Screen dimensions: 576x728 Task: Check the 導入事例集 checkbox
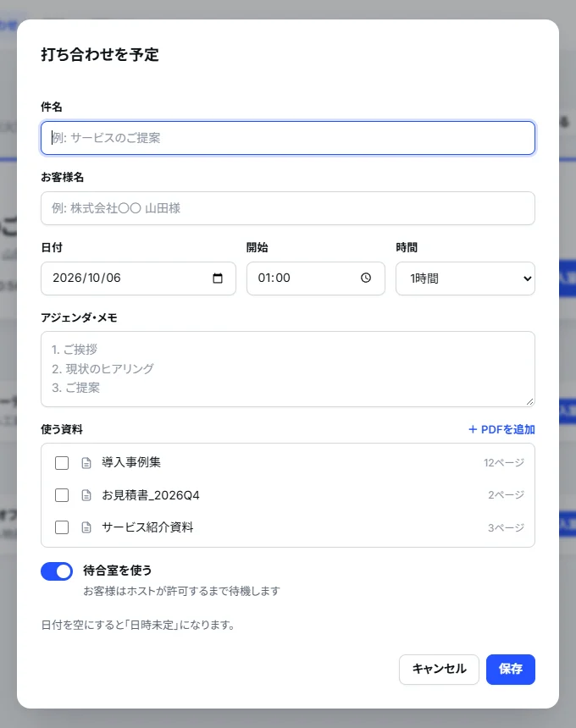[62, 463]
